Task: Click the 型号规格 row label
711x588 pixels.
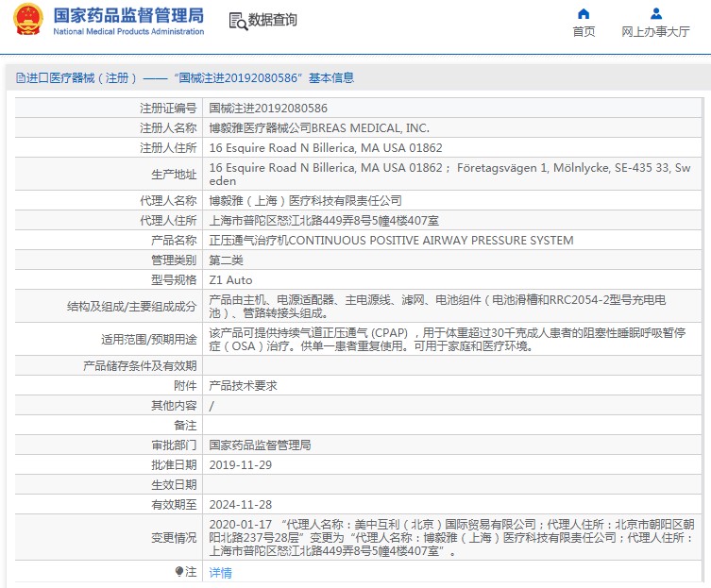Action: (x=174, y=280)
